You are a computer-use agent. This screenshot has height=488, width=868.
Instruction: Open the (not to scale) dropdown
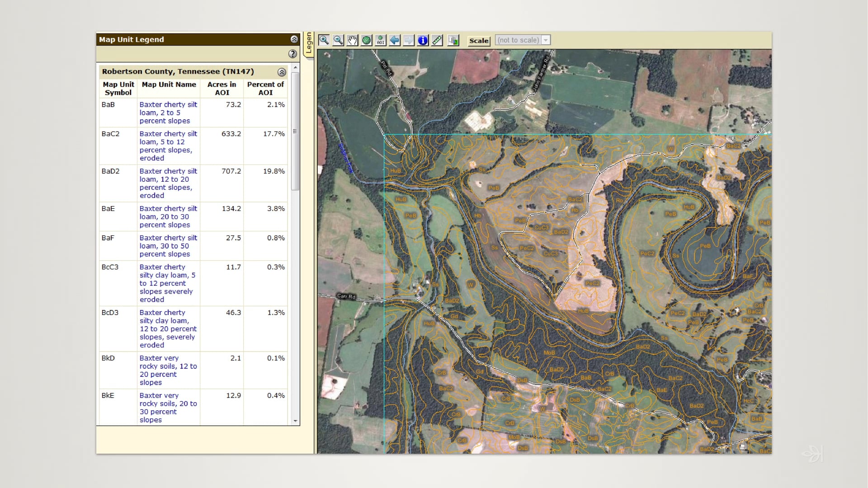coord(546,40)
